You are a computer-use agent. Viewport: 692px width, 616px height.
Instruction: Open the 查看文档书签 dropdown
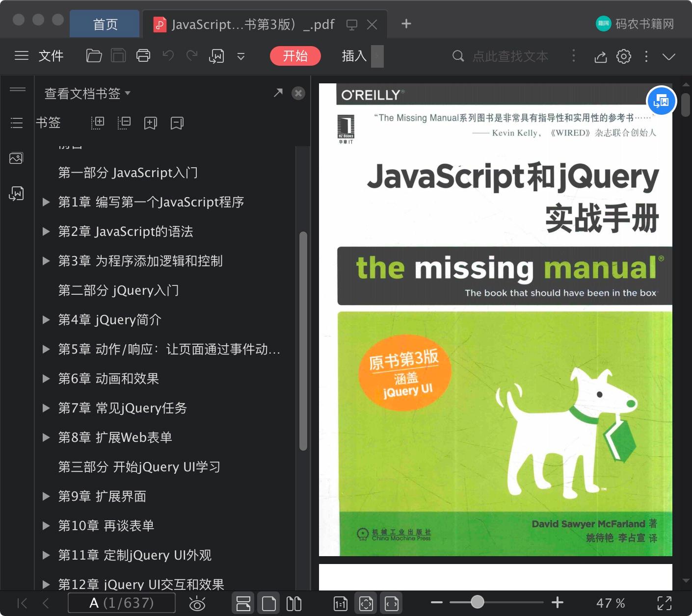click(x=87, y=93)
